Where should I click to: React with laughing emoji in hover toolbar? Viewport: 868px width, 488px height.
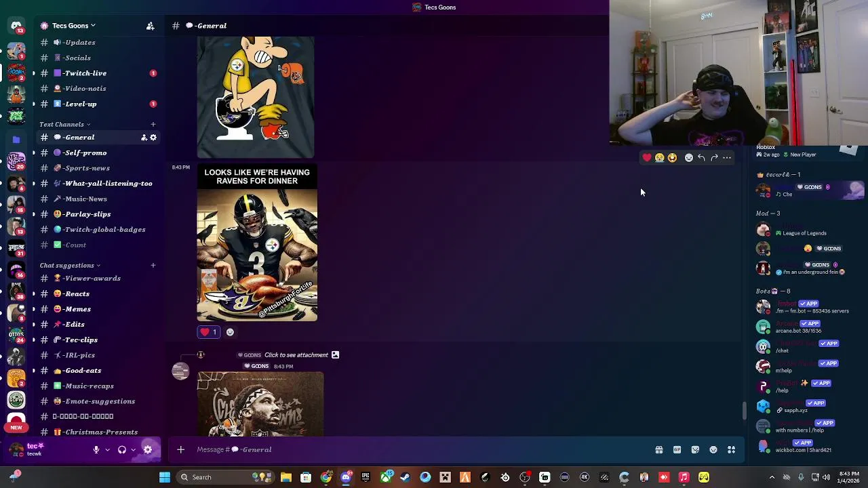click(x=672, y=158)
